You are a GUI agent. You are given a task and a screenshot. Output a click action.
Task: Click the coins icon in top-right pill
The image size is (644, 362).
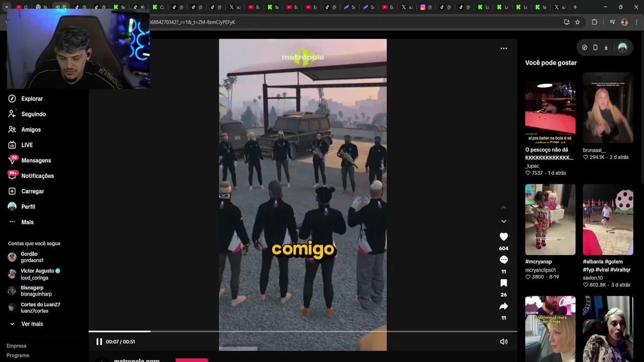pos(585,48)
